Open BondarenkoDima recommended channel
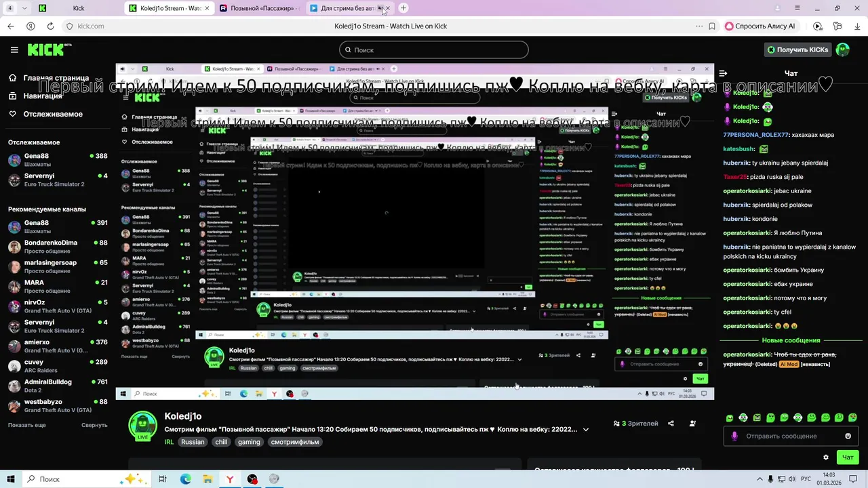The image size is (868, 488). pyautogui.click(x=58, y=247)
